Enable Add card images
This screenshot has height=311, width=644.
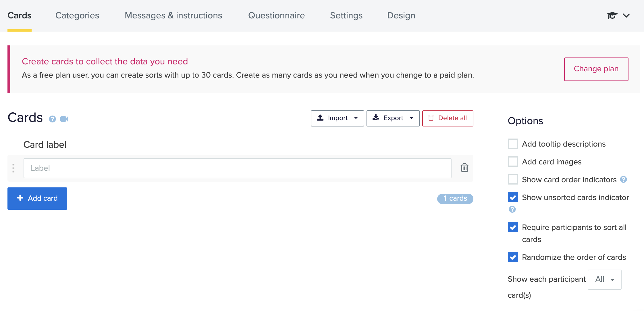pyautogui.click(x=513, y=162)
